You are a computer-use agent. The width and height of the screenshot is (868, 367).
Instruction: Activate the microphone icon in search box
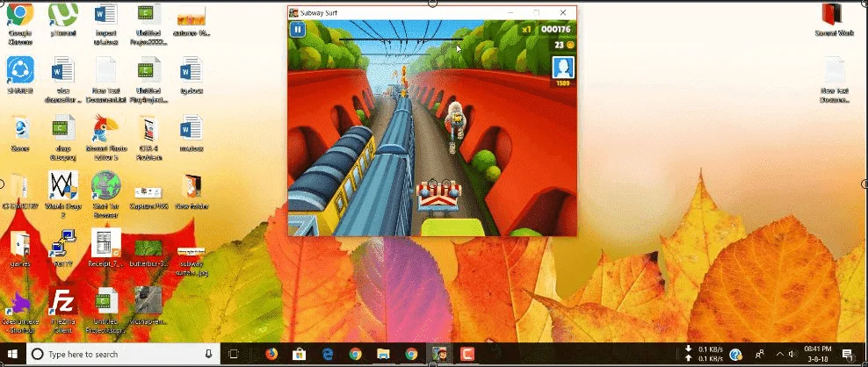coord(208,354)
